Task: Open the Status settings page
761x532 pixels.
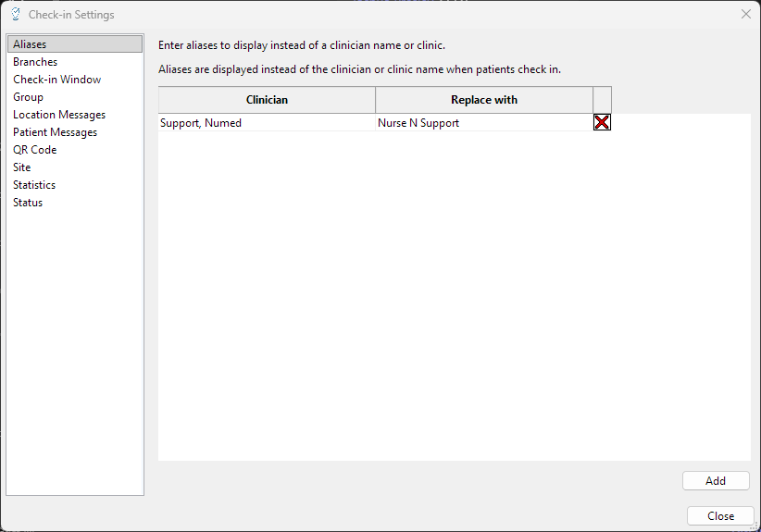Action: [x=28, y=203]
